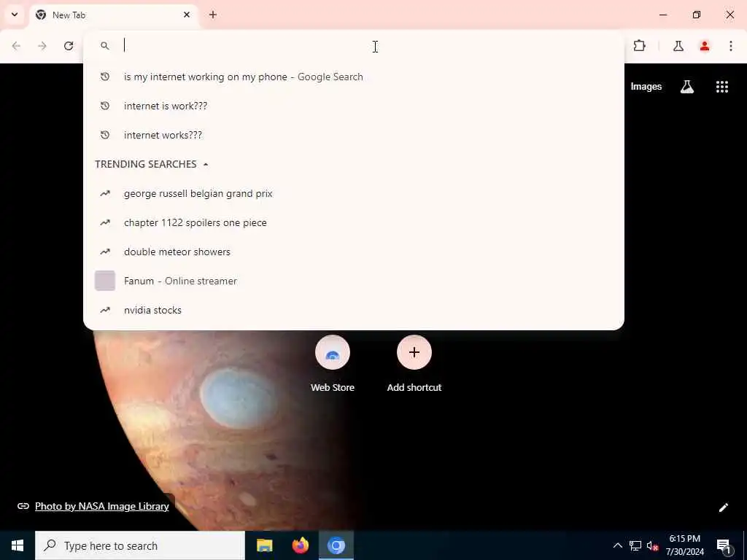Choose trending 'nvidia stocks' suggestion
The image size is (747, 560).
click(x=354, y=310)
